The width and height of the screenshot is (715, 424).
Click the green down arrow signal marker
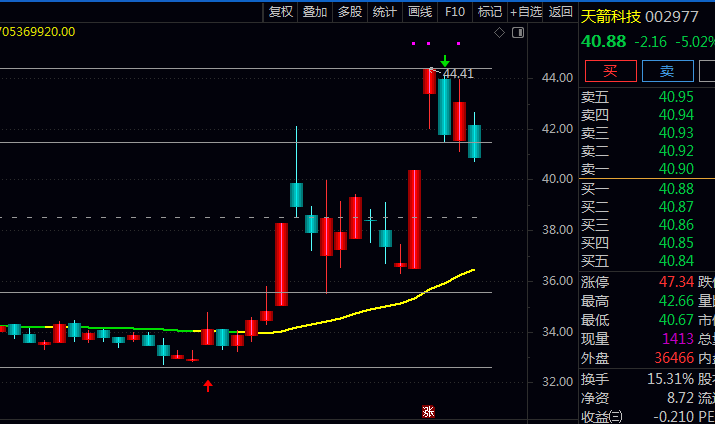(445, 61)
